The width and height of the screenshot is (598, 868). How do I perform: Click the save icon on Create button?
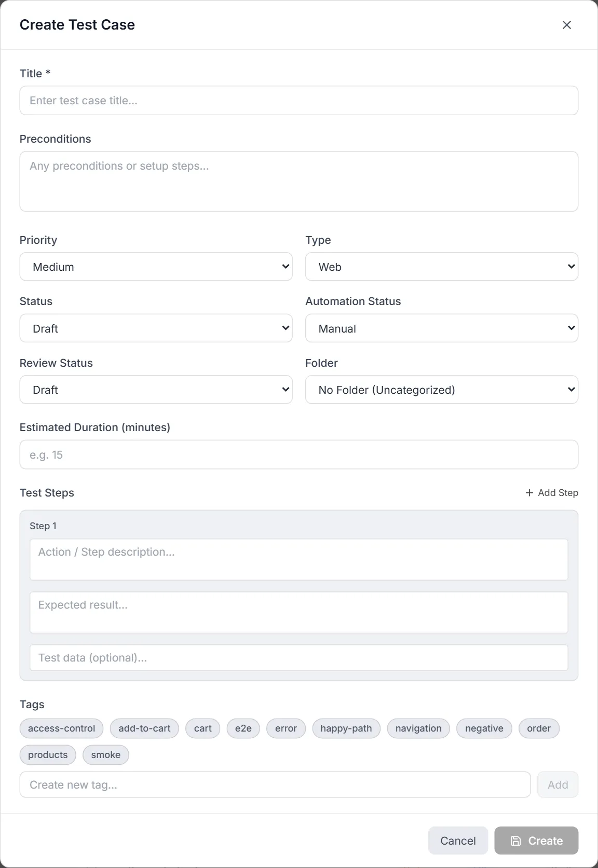coord(515,841)
